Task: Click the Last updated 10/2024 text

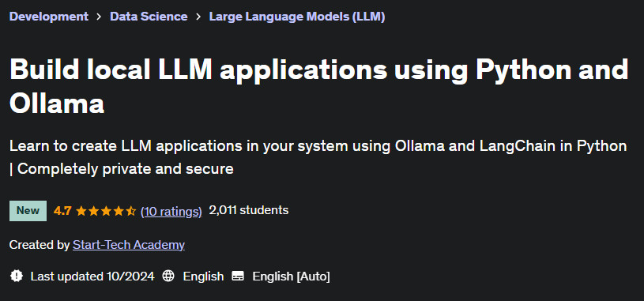Action: [x=92, y=276]
